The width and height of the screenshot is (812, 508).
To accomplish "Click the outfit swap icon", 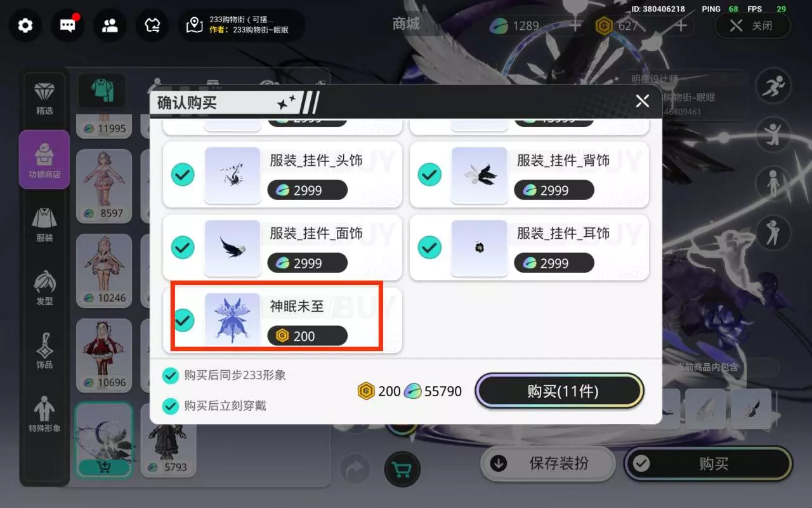I will [x=152, y=25].
